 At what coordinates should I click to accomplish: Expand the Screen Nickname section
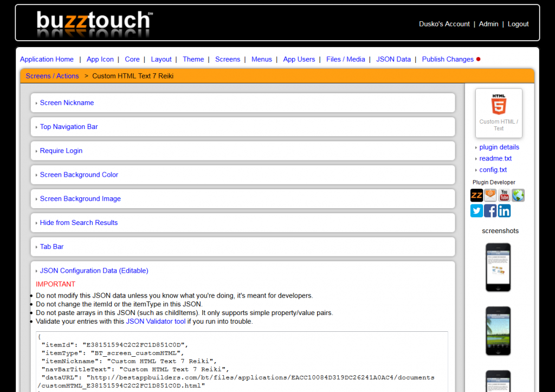(67, 102)
